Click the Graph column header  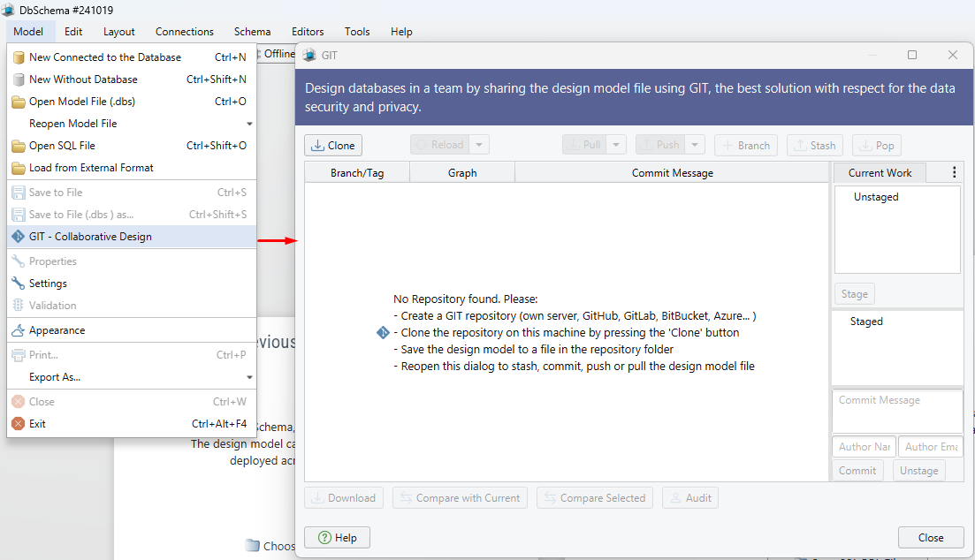462,173
